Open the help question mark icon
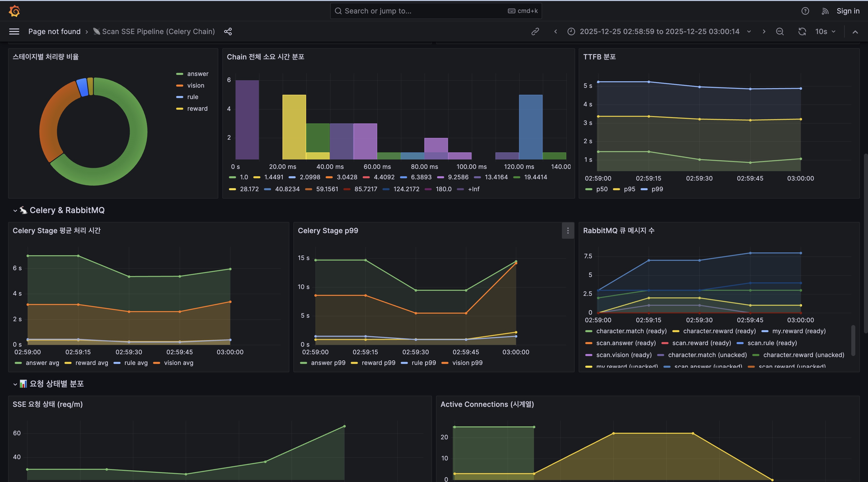This screenshot has height=482, width=868. [x=805, y=11]
